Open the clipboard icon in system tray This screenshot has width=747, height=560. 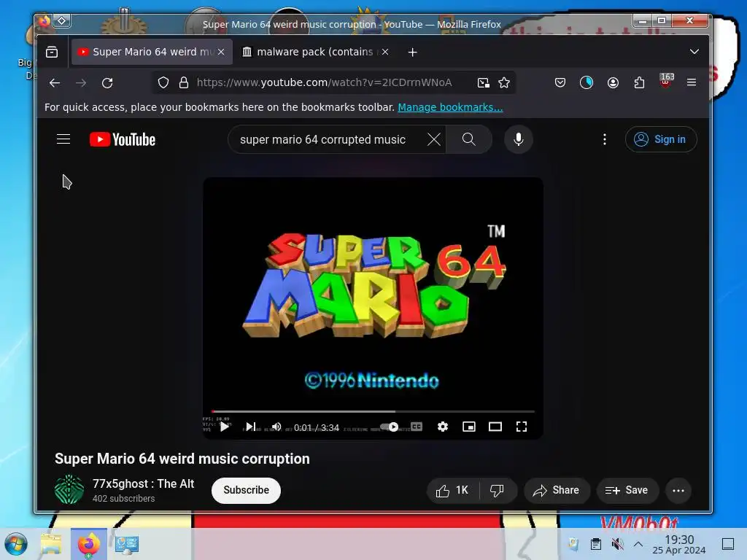click(x=595, y=544)
